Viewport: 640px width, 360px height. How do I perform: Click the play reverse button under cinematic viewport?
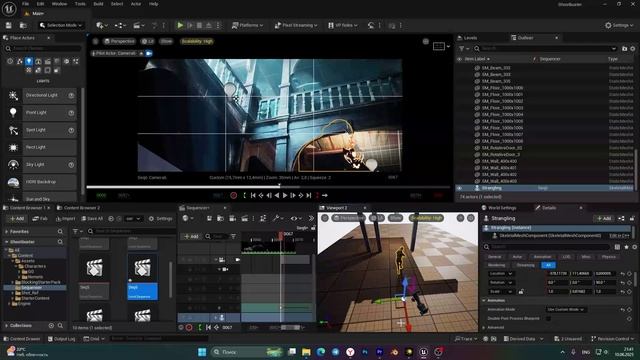[277, 196]
